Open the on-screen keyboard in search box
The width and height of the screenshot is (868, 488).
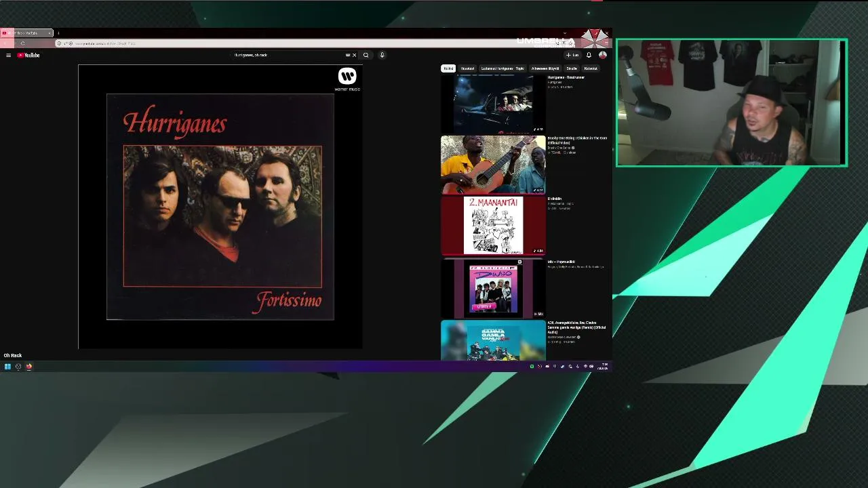pos(348,55)
